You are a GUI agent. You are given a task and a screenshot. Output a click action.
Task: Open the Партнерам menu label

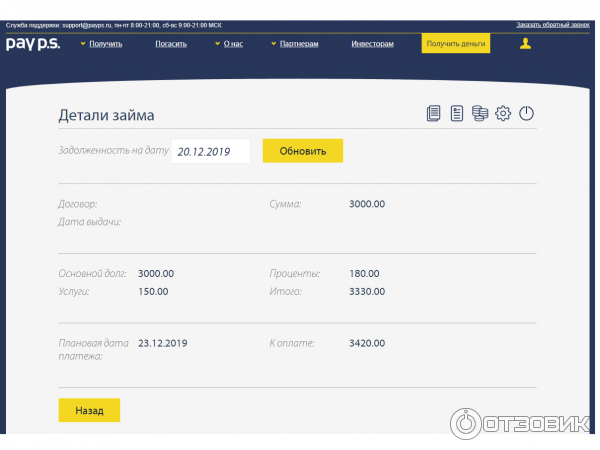pyautogui.click(x=299, y=44)
